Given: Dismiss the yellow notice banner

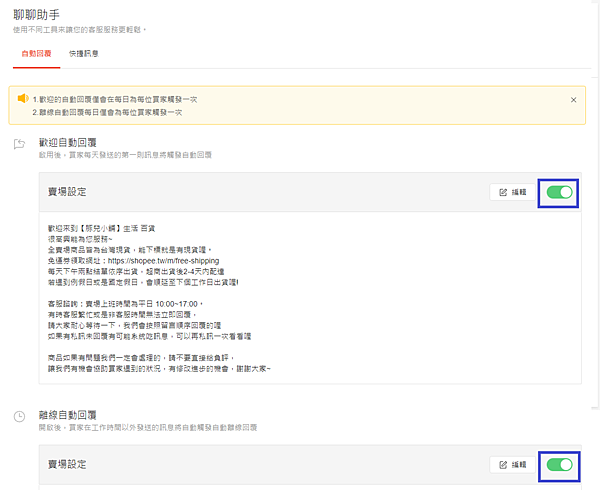Looking at the screenshot, I should (x=573, y=100).
